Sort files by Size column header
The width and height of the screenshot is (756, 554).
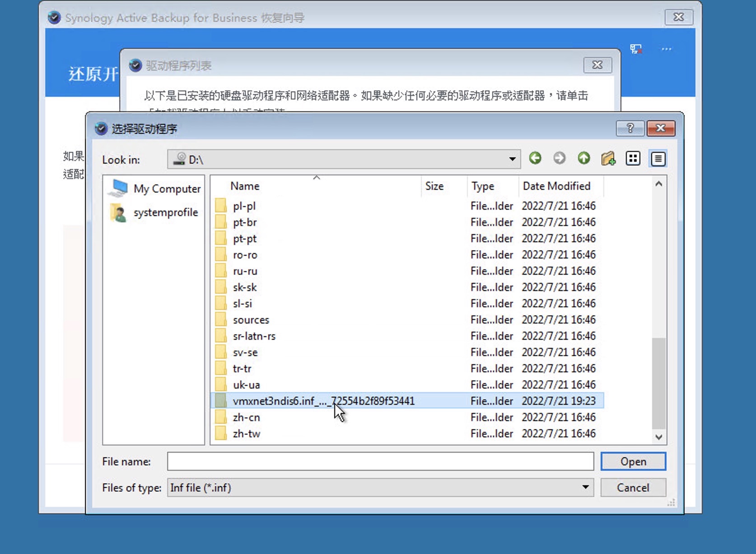coord(444,186)
